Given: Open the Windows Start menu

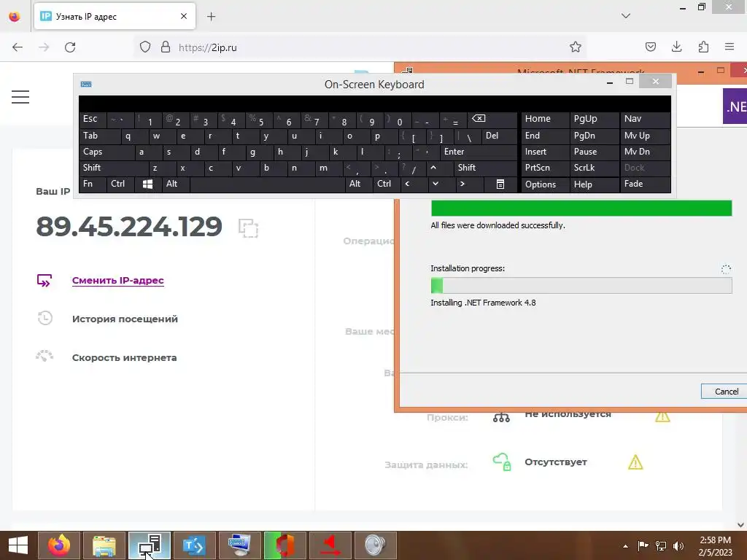Looking at the screenshot, I should pos(18,545).
